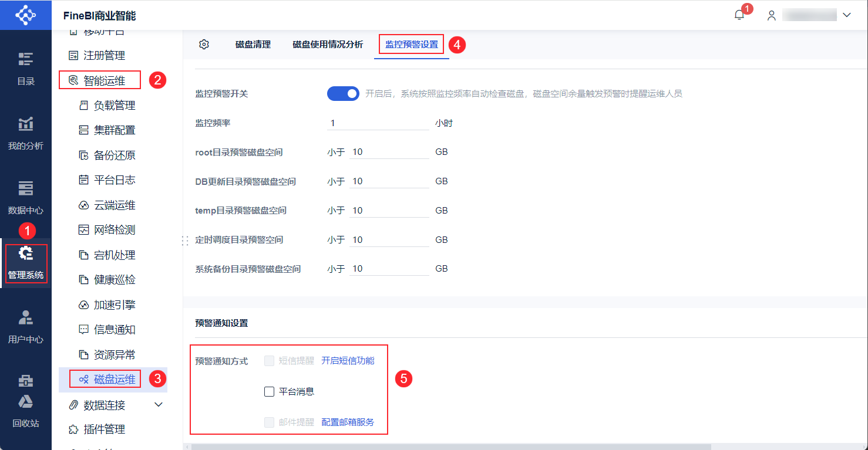The image size is (868, 450).
Task: Open the notification bell icon
Action: (739, 15)
